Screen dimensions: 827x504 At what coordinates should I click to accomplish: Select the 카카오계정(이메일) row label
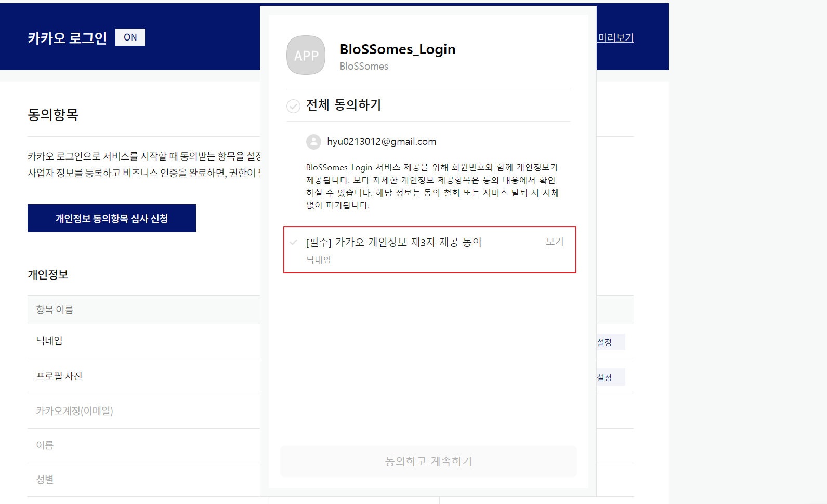pyautogui.click(x=74, y=411)
